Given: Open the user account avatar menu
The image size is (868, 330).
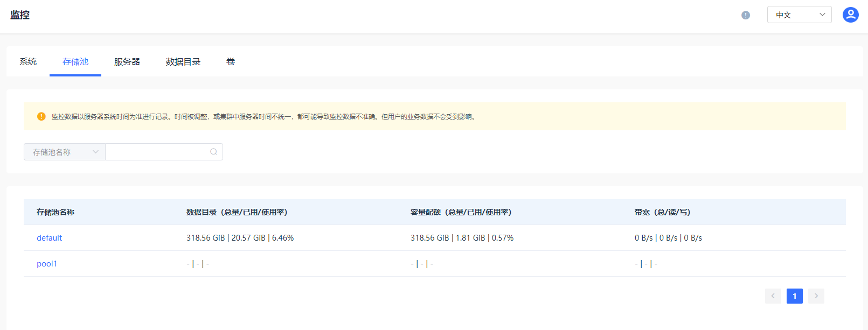Looking at the screenshot, I should tap(851, 15).
